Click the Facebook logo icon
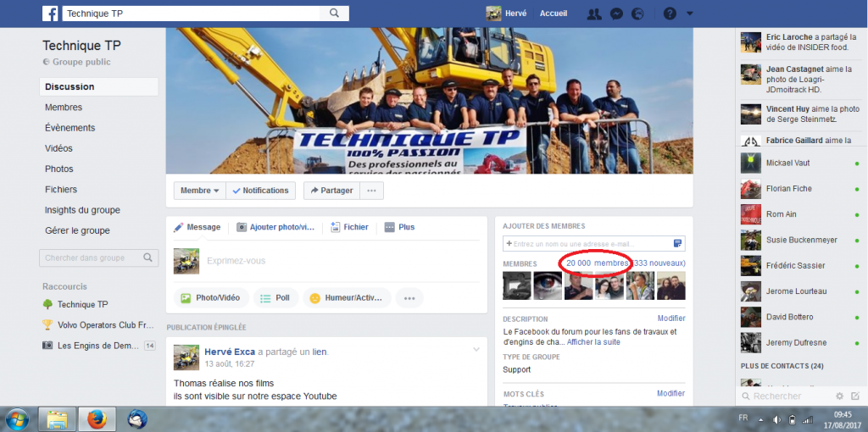868x432 pixels. point(50,14)
